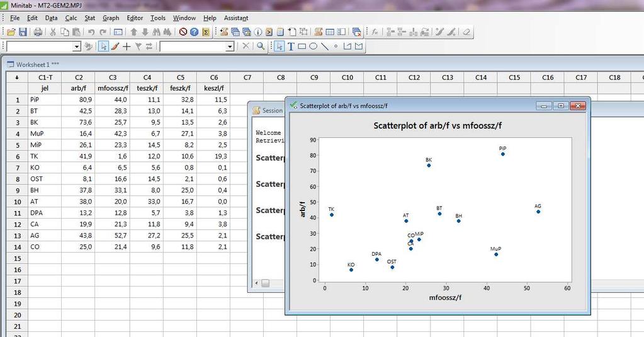Select the Polygon annotation tool
This screenshot has height=337, width=644.
[x=359, y=47]
